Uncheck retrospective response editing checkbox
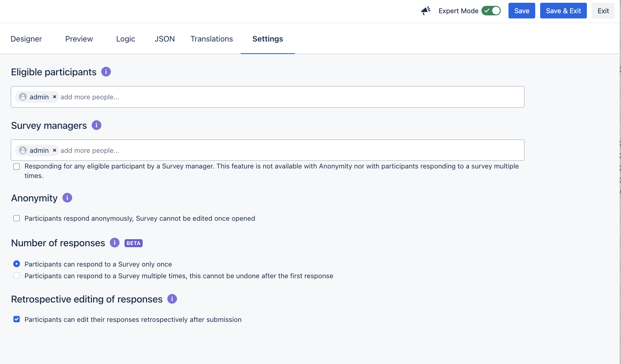The image size is (621, 364). [17, 319]
